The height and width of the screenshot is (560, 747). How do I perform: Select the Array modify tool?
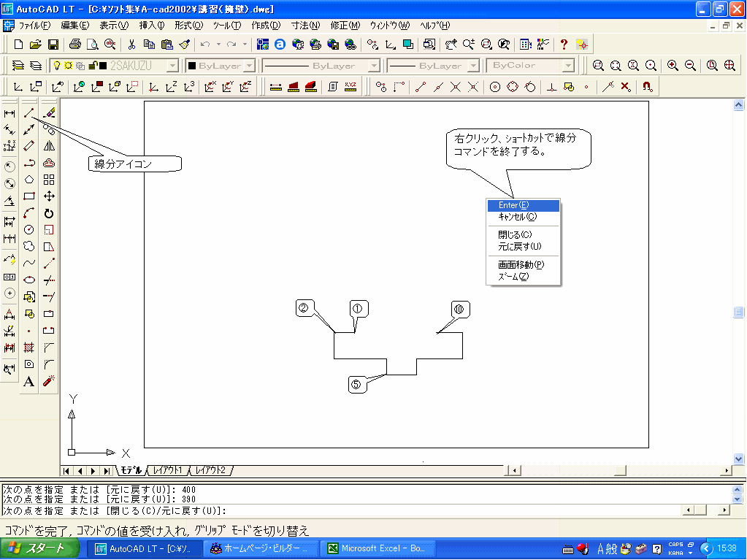coord(49,180)
